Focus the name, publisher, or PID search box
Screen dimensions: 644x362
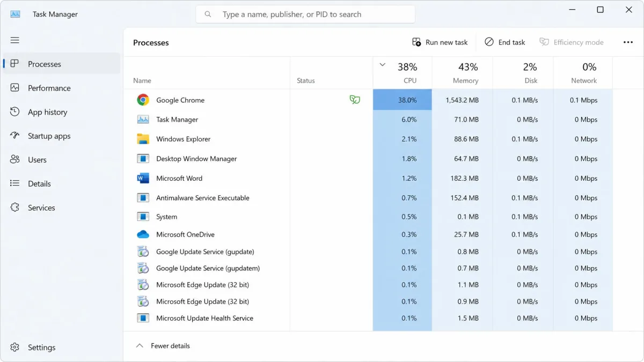pos(305,14)
